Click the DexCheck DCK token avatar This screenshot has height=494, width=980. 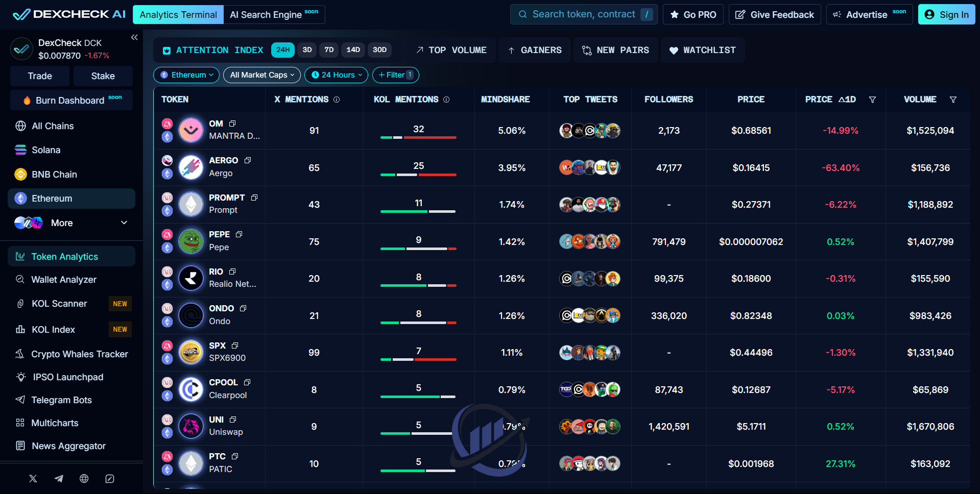pyautogui.click(x=21, y=49)
